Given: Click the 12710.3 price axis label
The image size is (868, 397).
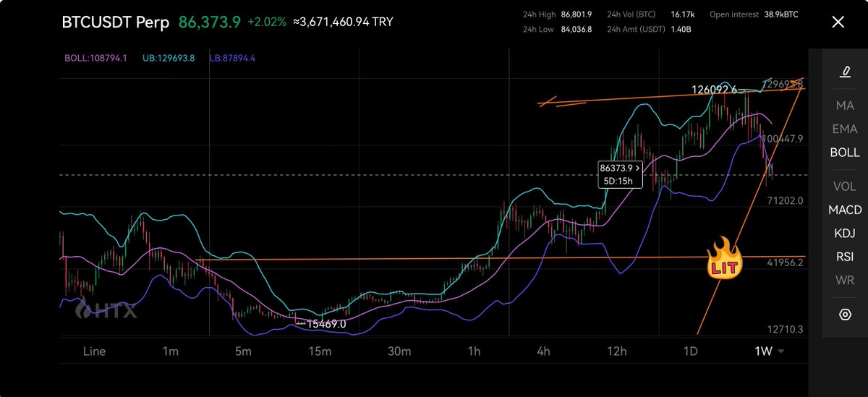Looking at the screenshot, I should pyautogui.click(x=785, y=329).
